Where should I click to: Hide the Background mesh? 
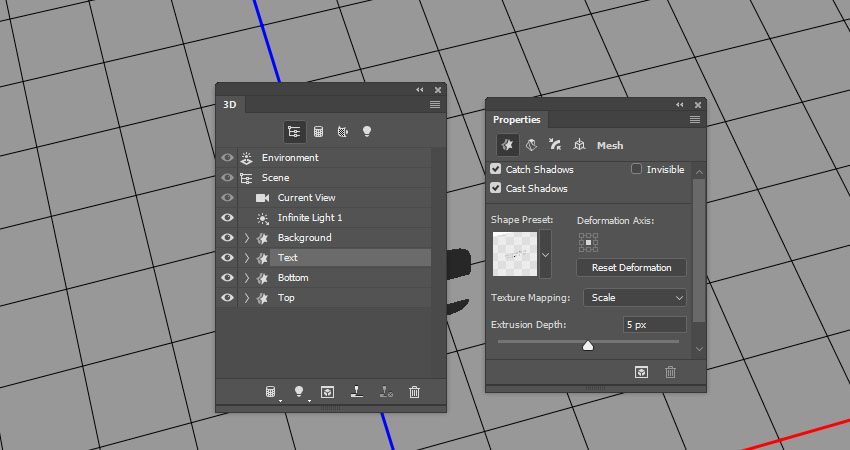click(227, 238)
